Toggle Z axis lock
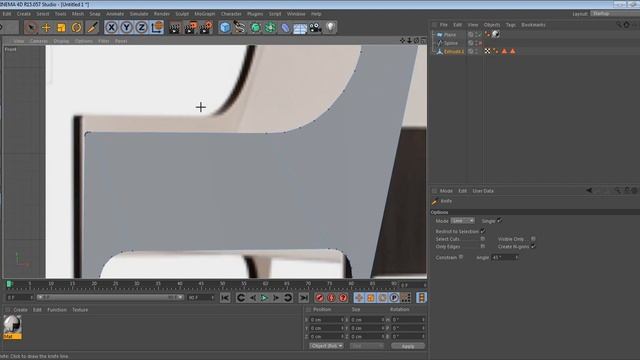 (x=141, y=27)
